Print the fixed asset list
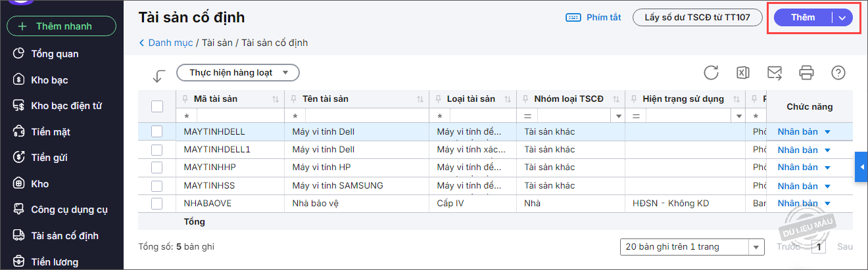This screenshot has width=868, height=270. tap(807, 73)
